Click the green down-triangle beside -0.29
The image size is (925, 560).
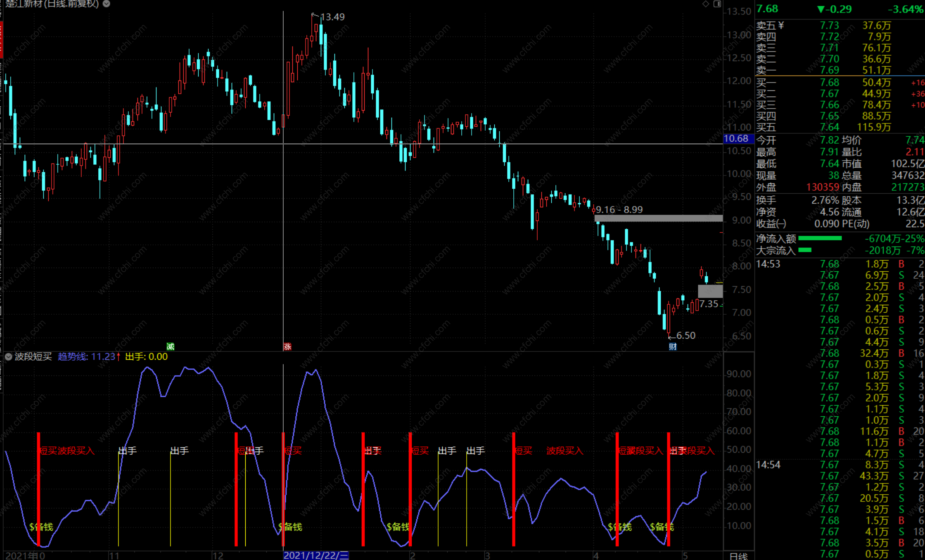click(821, 9)
